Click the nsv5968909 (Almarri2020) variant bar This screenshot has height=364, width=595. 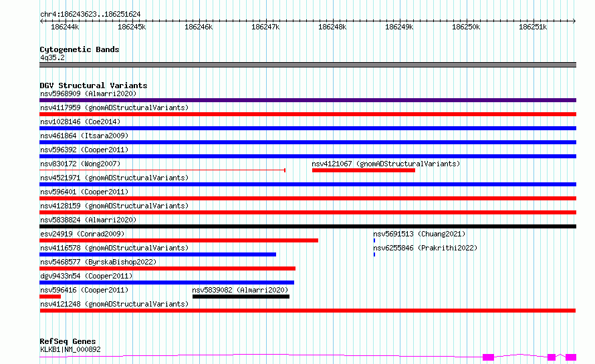point(308,100)
